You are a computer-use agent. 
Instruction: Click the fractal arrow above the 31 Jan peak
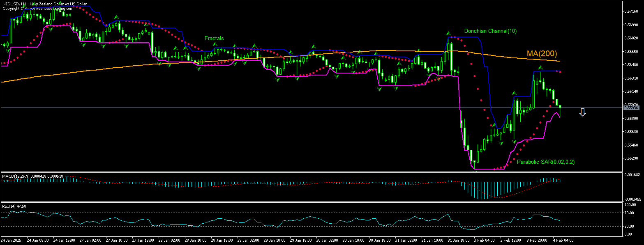449,33
